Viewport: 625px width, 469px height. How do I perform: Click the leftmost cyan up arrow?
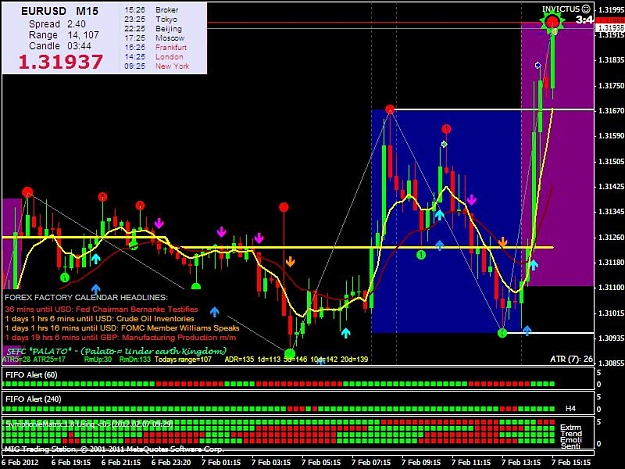pyautogui.click(x=96, y=259)
